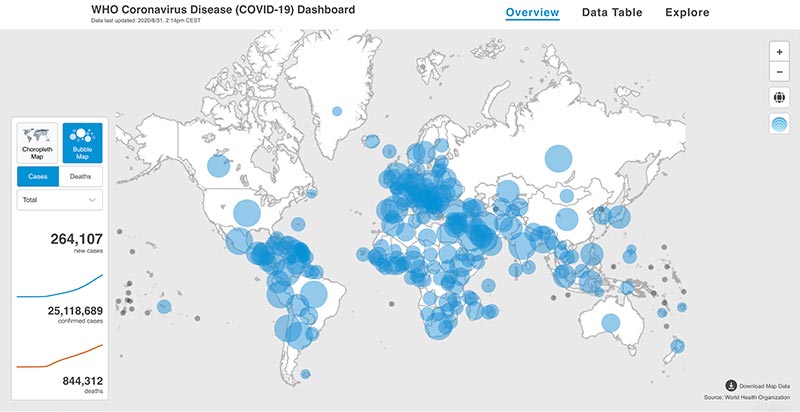This screenshot has height=412, width=800.
Task: Click the 844,312 deaths figure
Action: (x=83, y=381)
